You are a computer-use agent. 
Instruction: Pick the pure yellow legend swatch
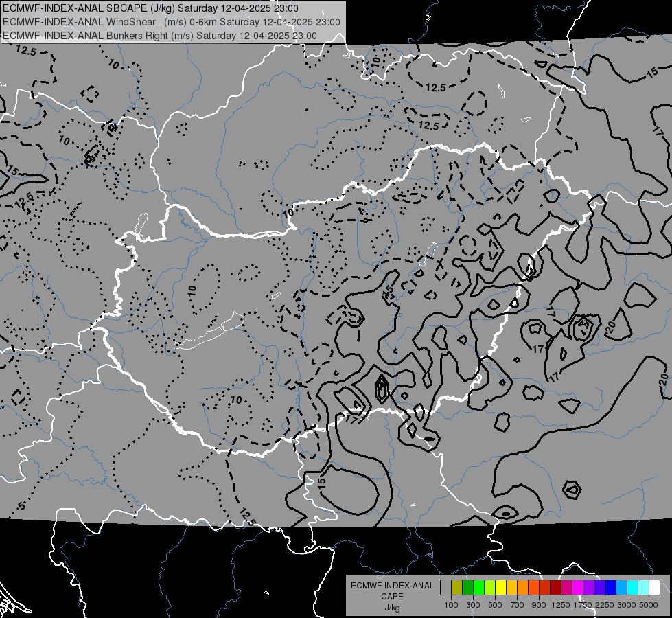tap(500, 588)
